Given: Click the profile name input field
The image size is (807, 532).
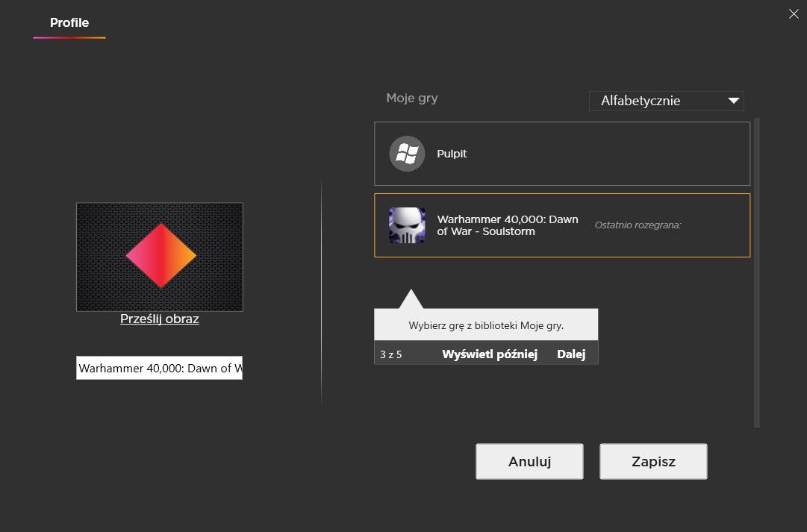Looking at the screenshot, I should pos(159,368).
